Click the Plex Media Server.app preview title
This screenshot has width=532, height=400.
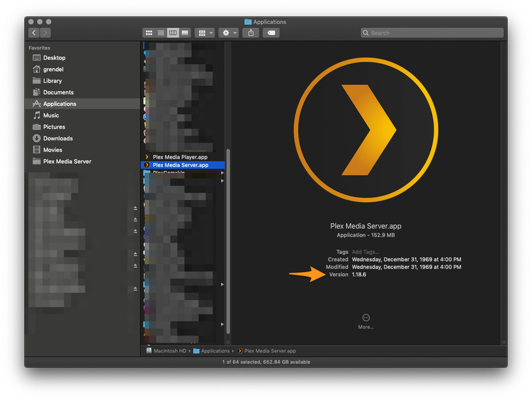[366, 226]
